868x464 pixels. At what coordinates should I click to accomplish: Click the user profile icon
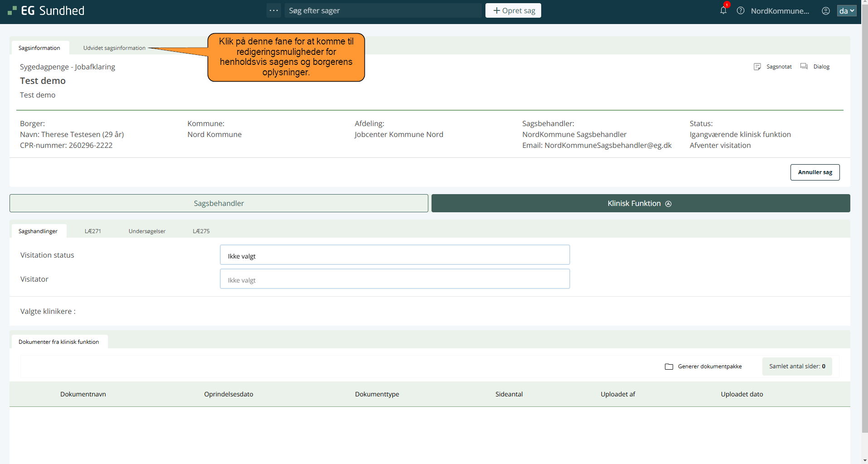tap(826, 11)
